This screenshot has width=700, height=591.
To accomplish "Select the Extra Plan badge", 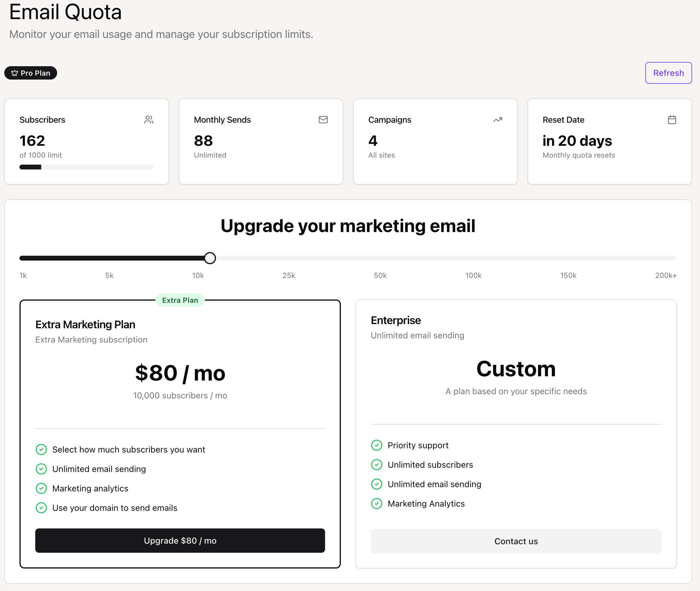I will [x=180, y=300].
